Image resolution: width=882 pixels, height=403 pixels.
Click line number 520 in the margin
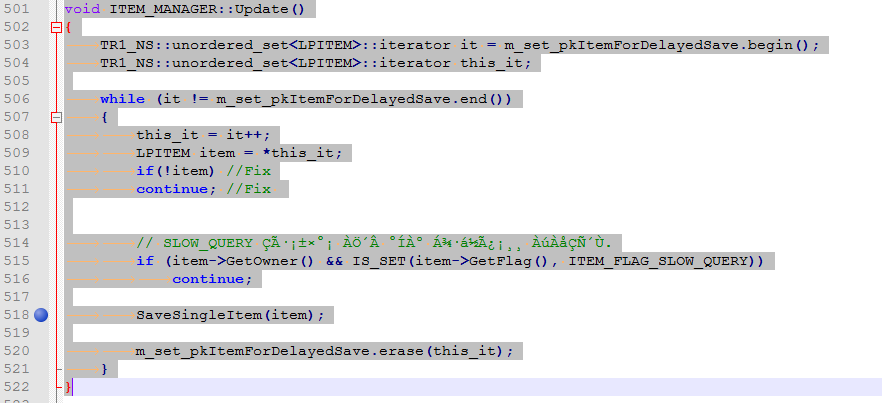click(17, 351)
